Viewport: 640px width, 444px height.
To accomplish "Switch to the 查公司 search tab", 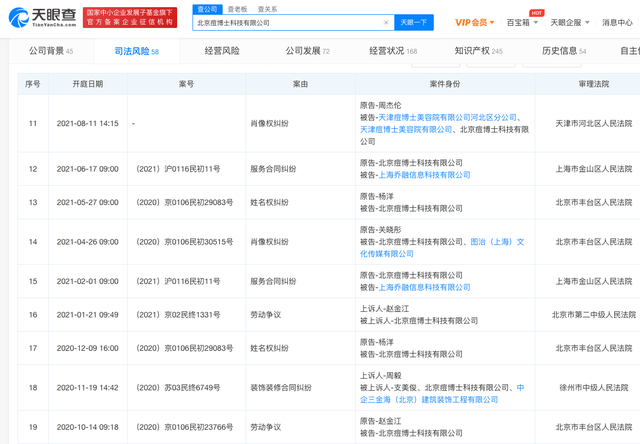I will pos(207,9).
